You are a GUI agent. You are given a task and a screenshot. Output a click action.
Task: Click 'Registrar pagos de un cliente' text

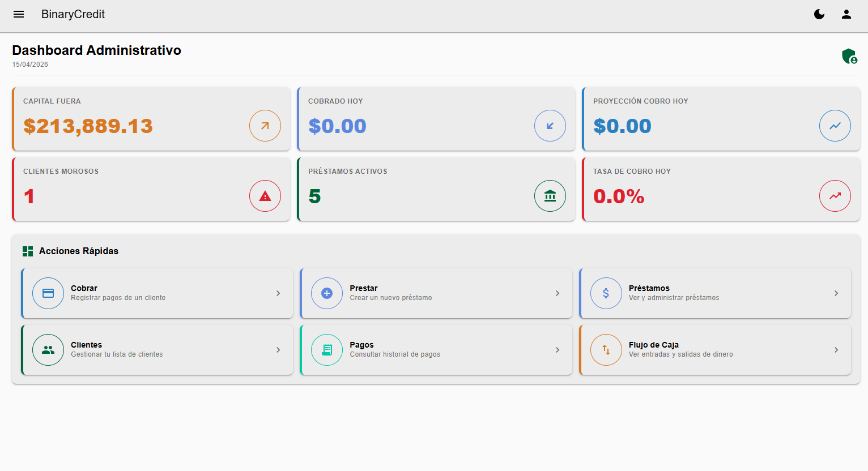[x=118, y=298]
